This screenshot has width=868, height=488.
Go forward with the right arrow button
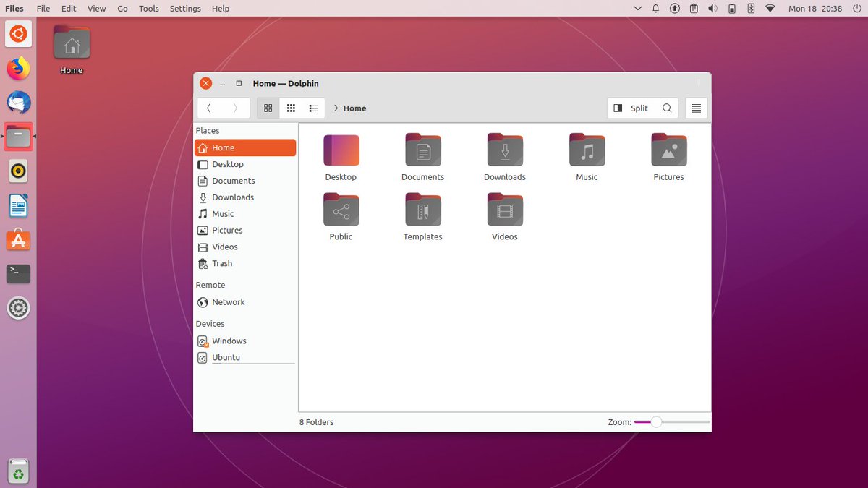(x=236, y=108)
